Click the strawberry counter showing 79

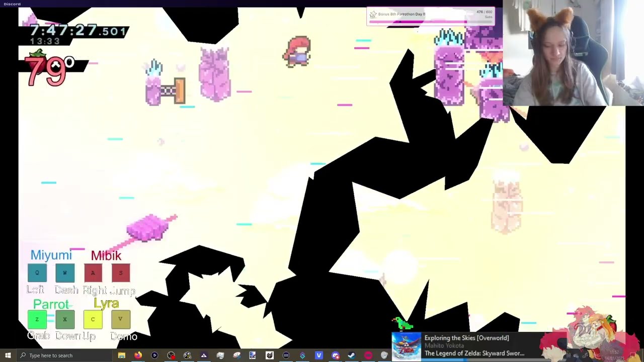(50, 69)
